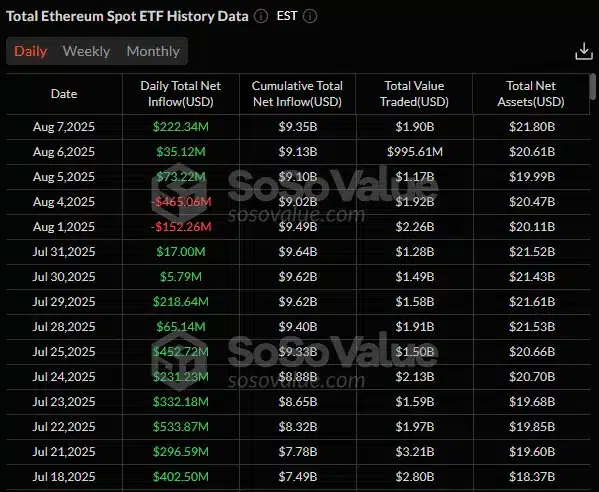Select the Jul 24,2025 date cell
599x492 pixels.
coord(64,377)
